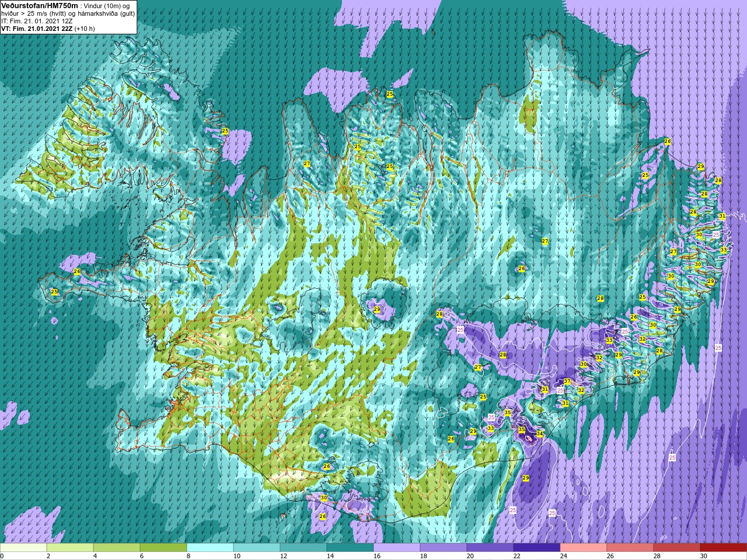Screen dimensions: 747x560
Task: Choose the 24–26 m/s light pink legend swatch
Action: (x=584, y=548)
